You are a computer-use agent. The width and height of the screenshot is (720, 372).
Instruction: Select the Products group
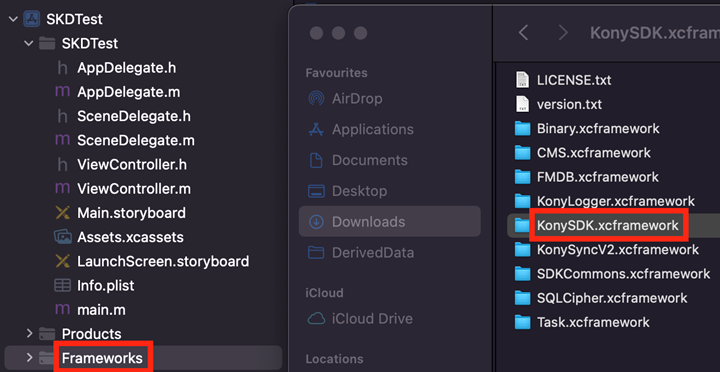click(x=92, y=333)
